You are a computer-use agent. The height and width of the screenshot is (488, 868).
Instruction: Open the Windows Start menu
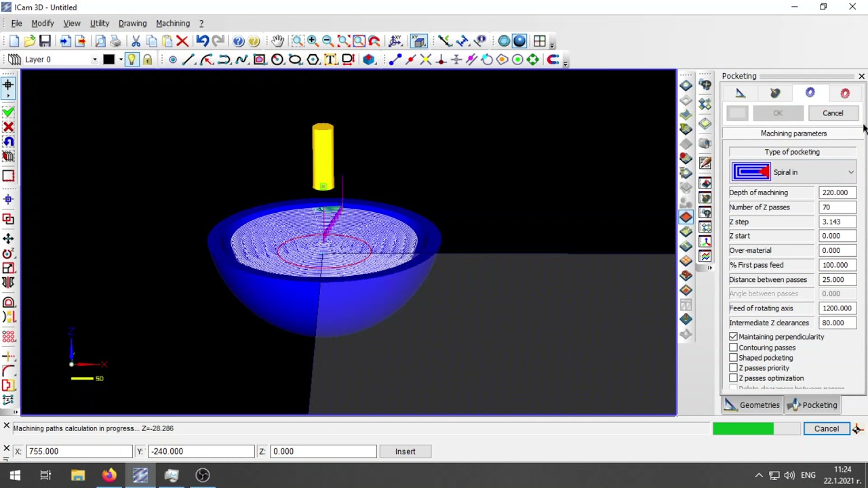(15, 475)
